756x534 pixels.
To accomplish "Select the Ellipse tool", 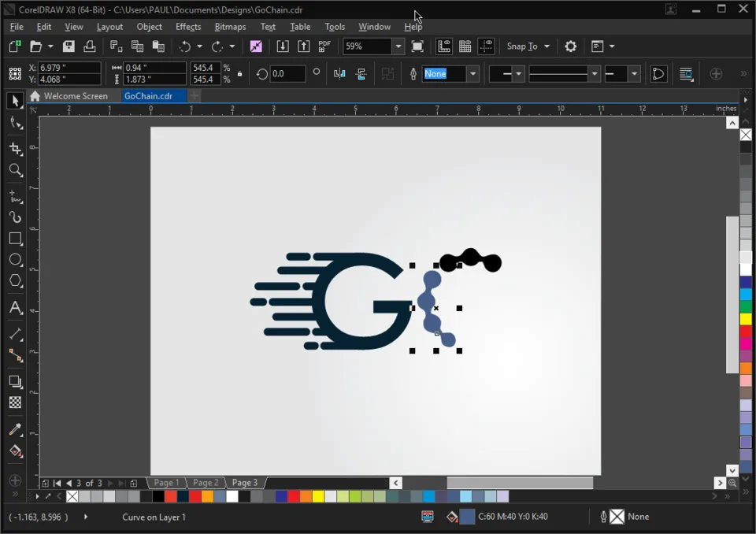I will tap(16, 260).
